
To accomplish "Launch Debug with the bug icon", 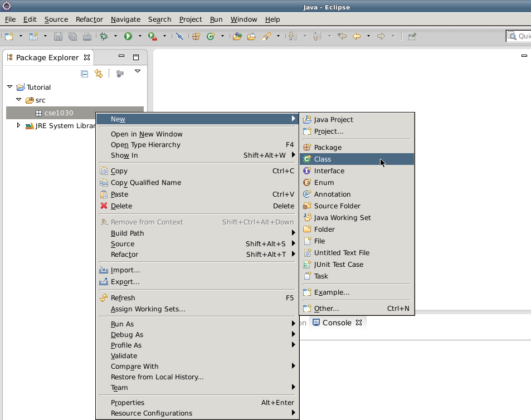I will click(x=104, y=36).
